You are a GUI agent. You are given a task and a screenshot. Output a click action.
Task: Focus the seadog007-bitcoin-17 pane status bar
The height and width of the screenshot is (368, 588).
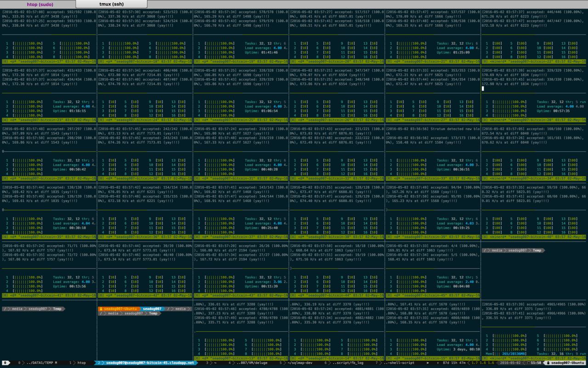(x=49, y=61)
